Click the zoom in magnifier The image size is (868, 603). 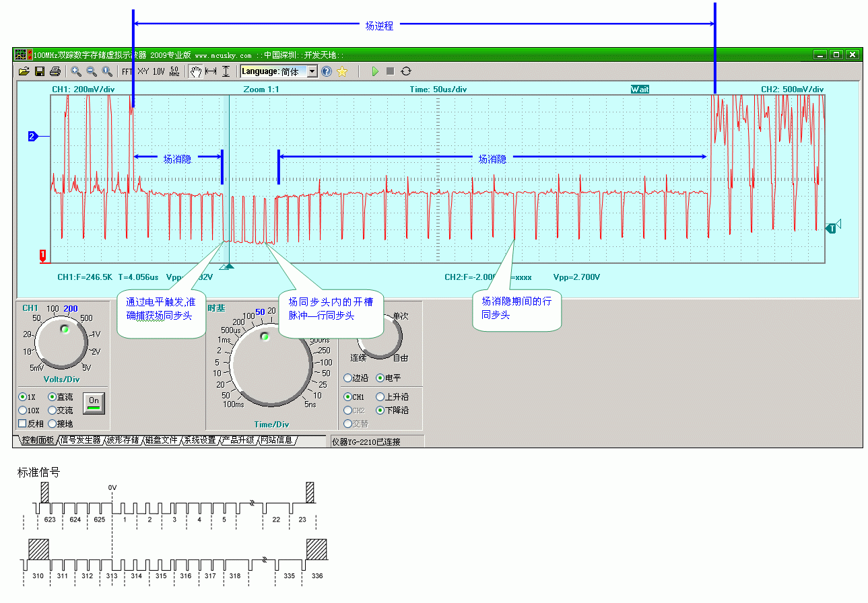pyautogui.click(x=76, y=71)
